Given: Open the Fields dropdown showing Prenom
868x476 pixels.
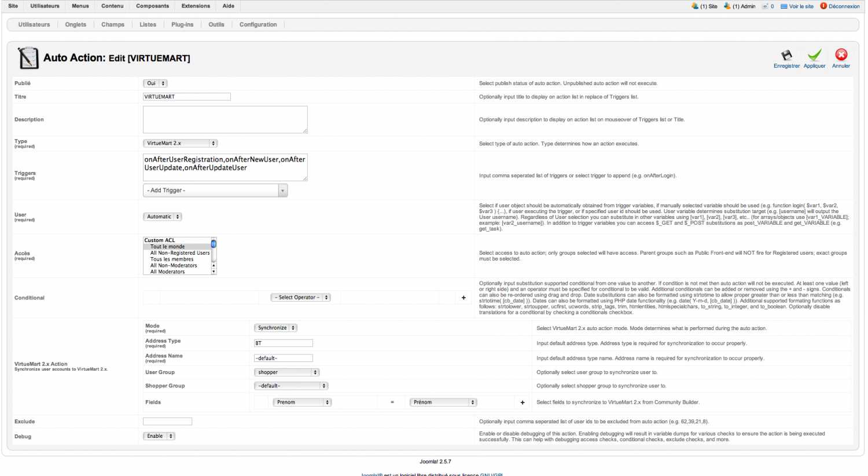Looking at the screenshot, I should (302, 402).
